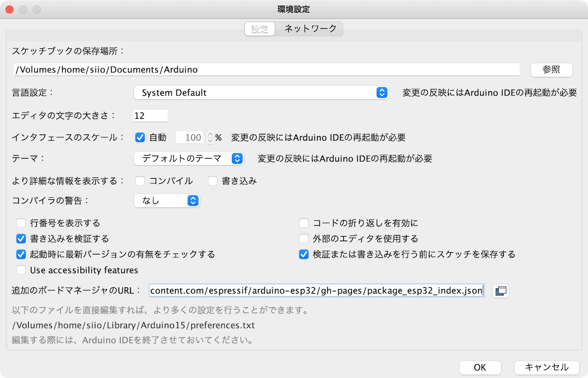Toggle the 自動 interface scale checkbox

[x=140, y=137]
